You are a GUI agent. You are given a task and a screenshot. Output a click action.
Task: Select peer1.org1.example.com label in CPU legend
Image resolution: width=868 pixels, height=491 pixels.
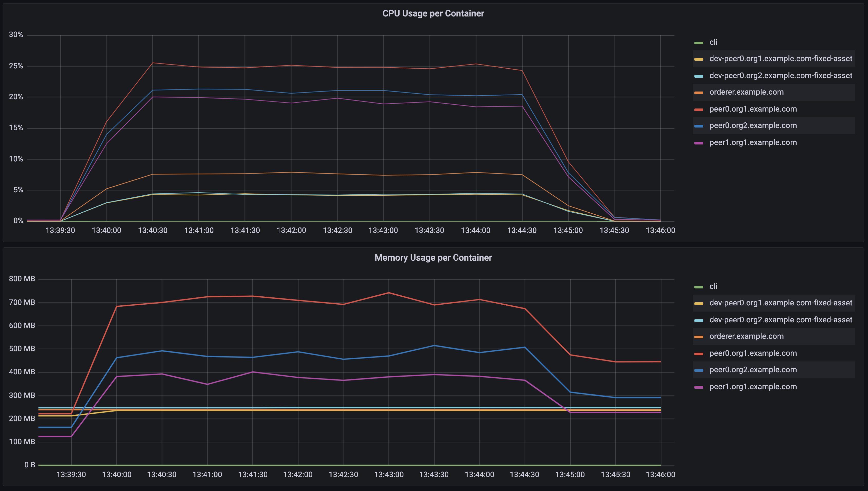tap(752, 142)
